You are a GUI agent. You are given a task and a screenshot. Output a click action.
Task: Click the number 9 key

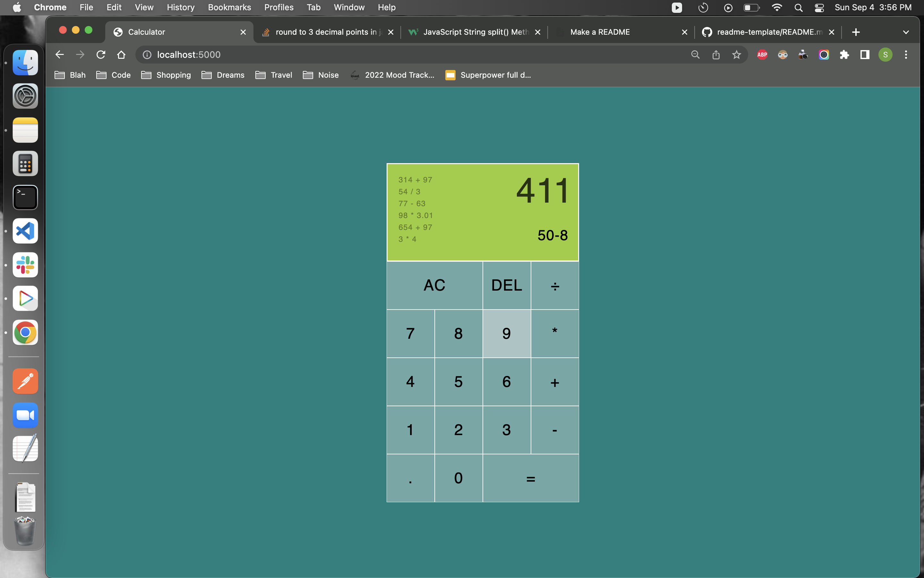(x=507, y=333)
